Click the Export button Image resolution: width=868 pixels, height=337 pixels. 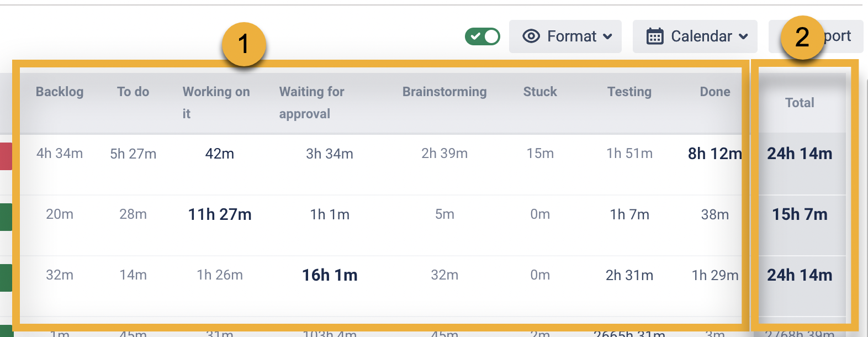[837, 36]
